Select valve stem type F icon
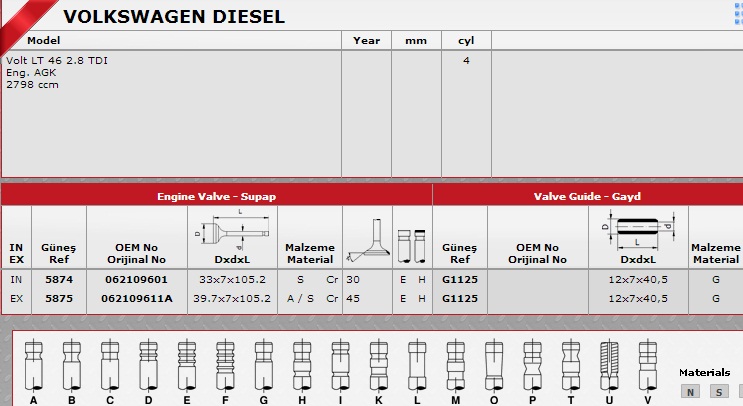This screenshot has width=743, height=406. [225, 365]
